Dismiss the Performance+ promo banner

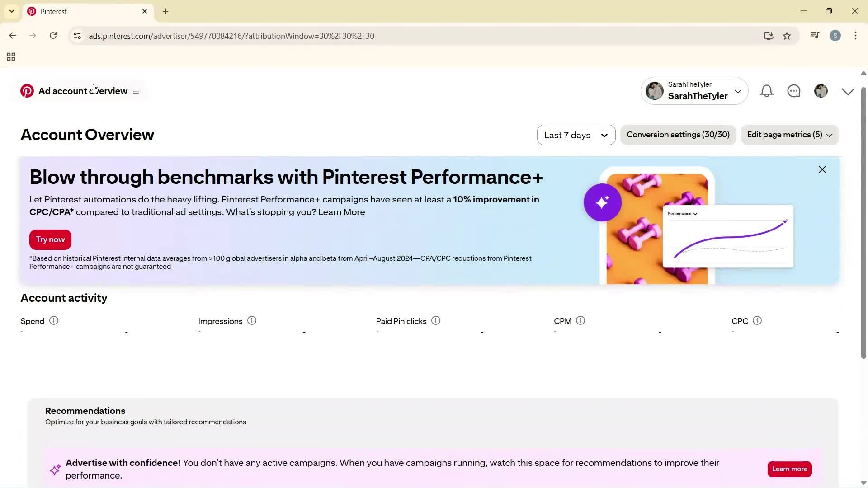pyautogui.click(x=822, y=169)
